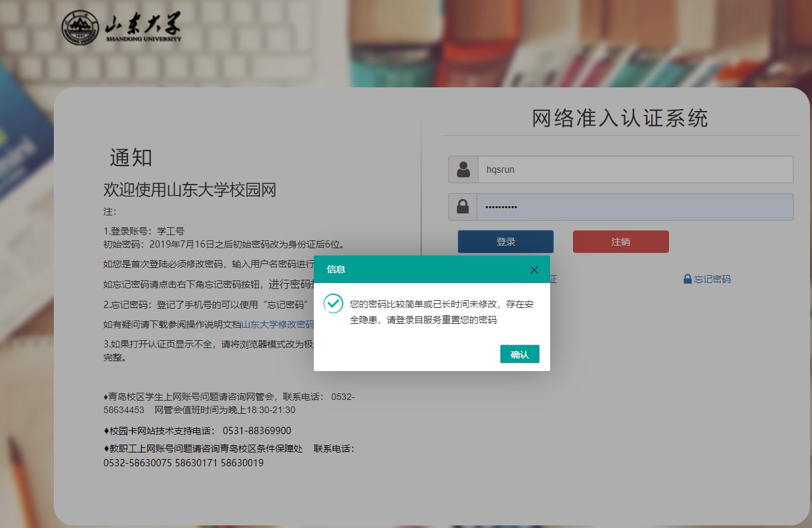Click the 欢迎使用山东大学校园网 welcome text

coord(190,190)
